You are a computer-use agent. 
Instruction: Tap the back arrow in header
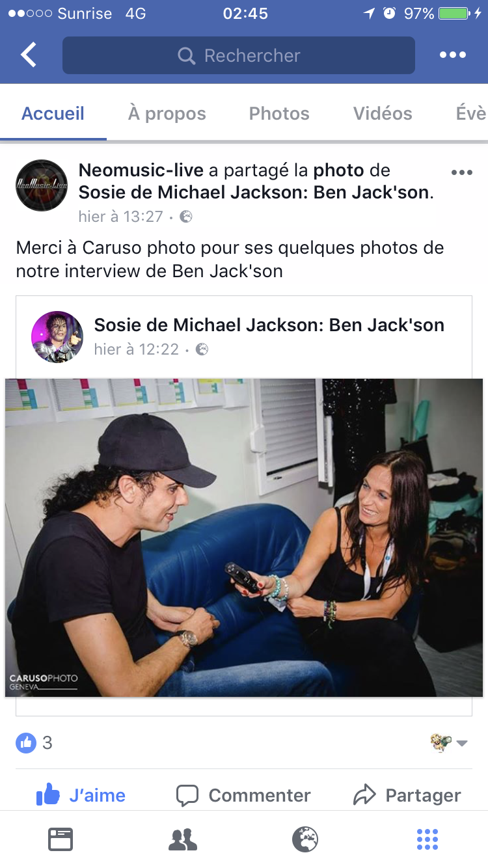pyautogui.click(x=29, y=55)
